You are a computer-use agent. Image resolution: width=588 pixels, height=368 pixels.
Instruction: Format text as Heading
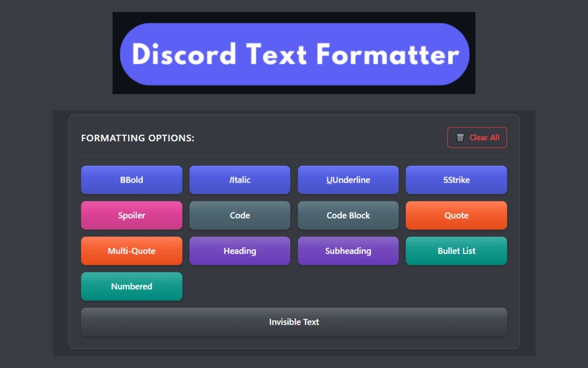(x=240, y=251)
